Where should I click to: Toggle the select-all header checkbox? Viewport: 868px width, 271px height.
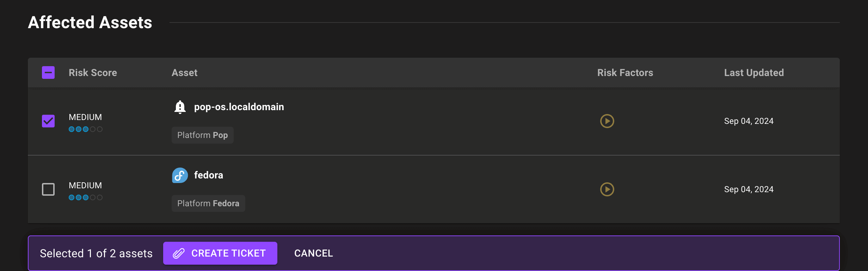[x=48, y=73]
